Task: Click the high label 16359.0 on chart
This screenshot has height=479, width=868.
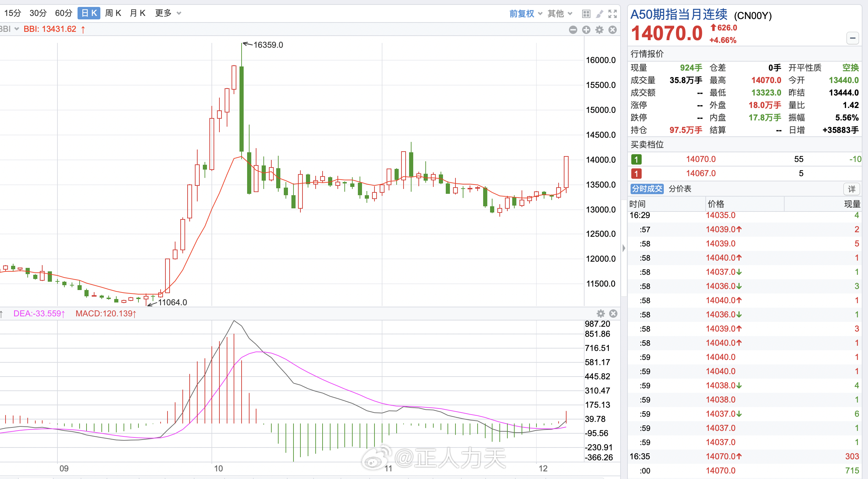Action: pyautogui.click(x=268, y=45)
